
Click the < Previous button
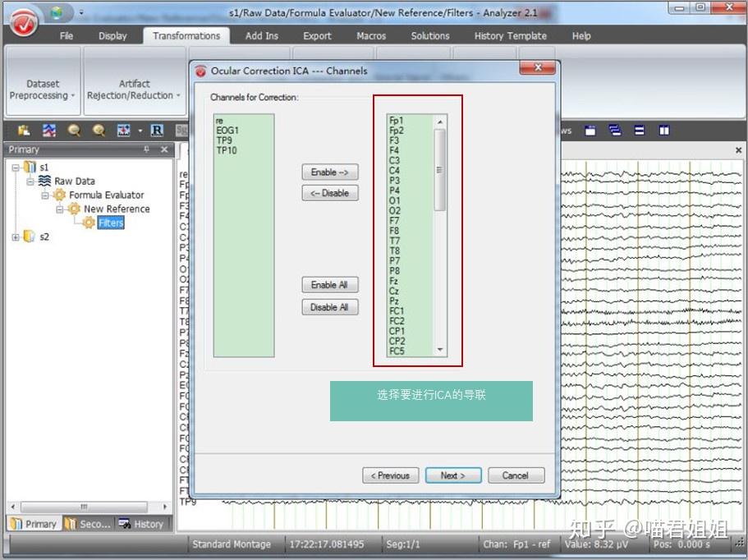tap(391, 475)
